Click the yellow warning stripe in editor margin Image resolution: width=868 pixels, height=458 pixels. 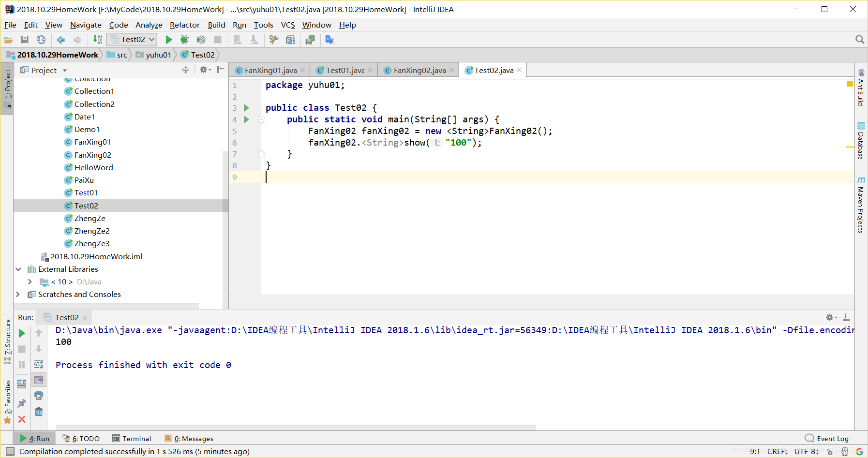(850, 147)
